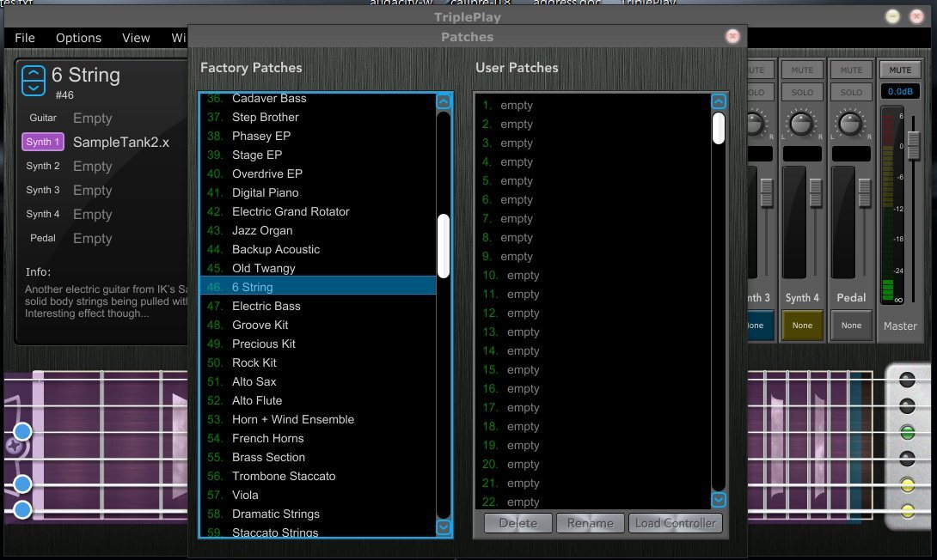Open Synth 3 None assignment dropdown

pyautogui.click(x=759, y=326)
